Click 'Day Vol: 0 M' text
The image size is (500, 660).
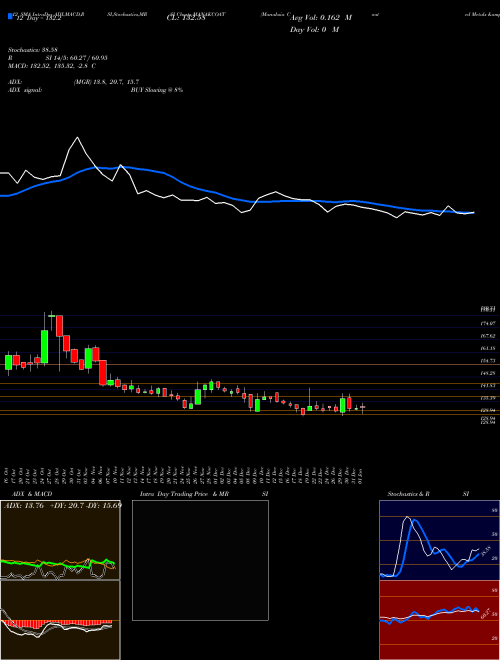tap(314, 30)
